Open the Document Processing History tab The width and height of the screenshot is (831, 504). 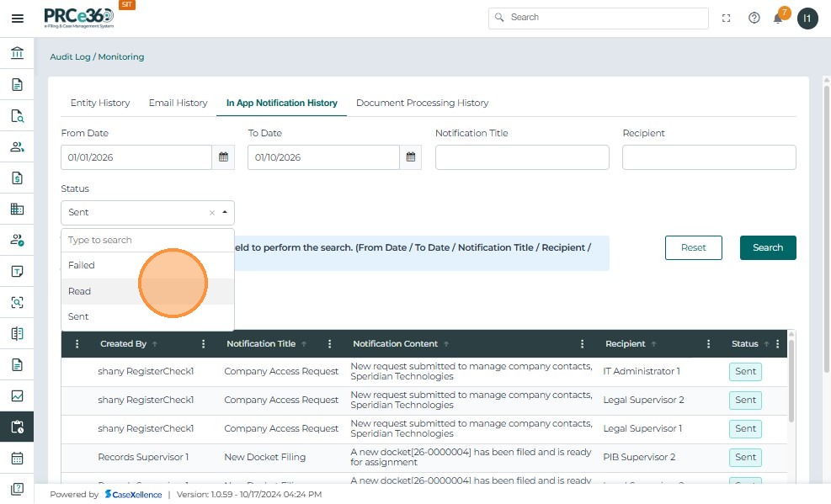422,103
